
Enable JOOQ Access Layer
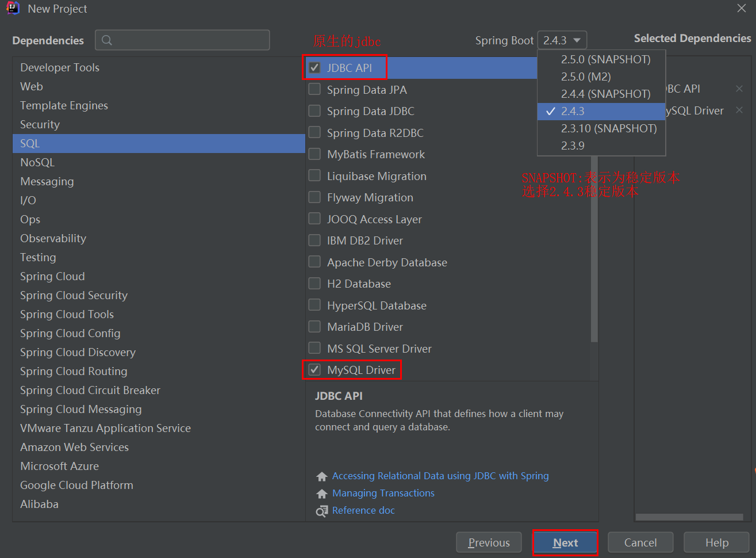314,219
